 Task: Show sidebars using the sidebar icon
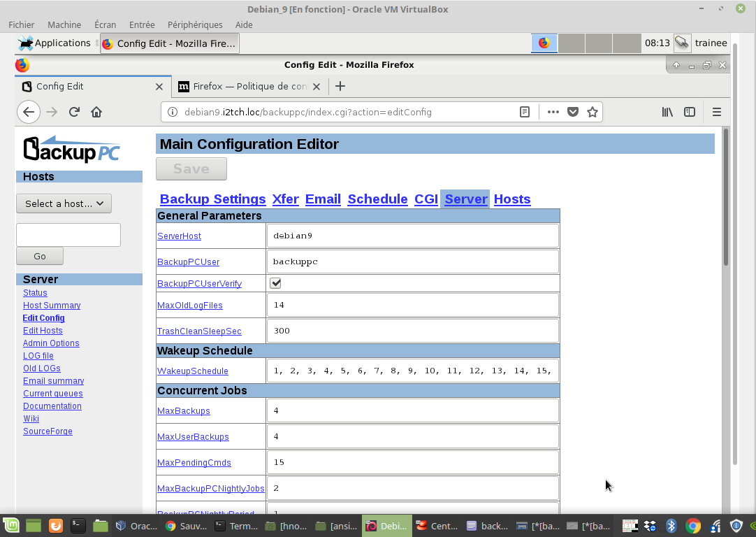click(690, 112)
